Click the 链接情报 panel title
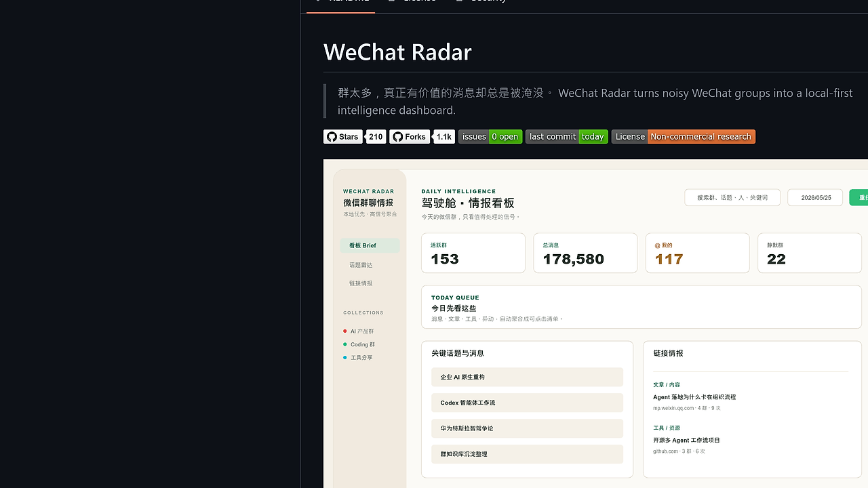The width and height of the screenshot is (868, 488). click(668, 353)
